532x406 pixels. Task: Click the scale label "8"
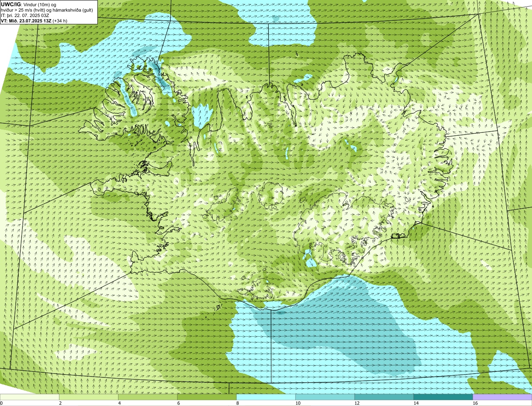[238, 403]
